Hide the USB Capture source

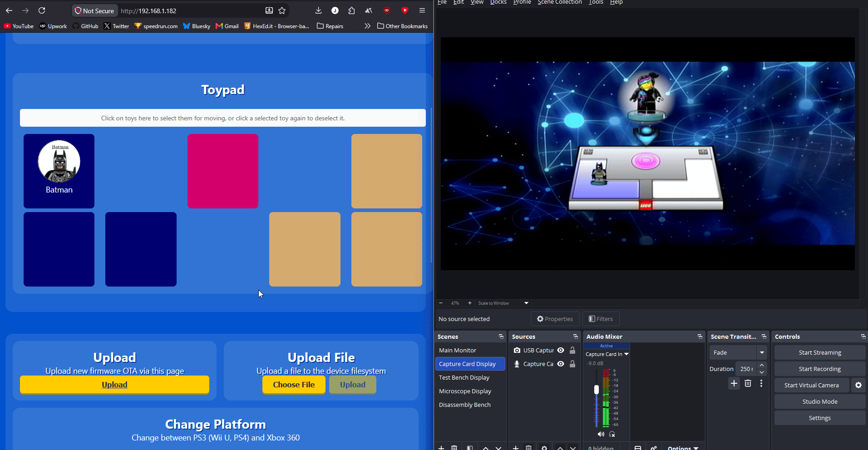pos(561,350)
